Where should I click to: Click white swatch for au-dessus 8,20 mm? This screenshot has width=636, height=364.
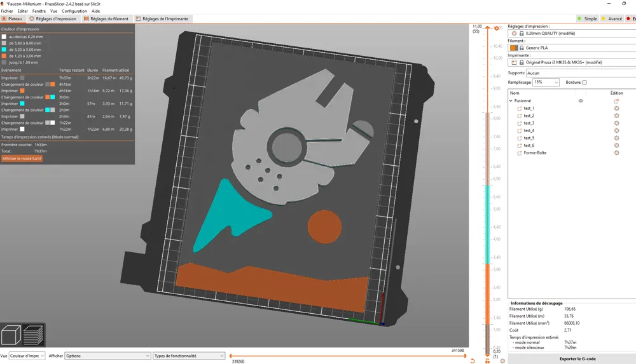point(4,36)
